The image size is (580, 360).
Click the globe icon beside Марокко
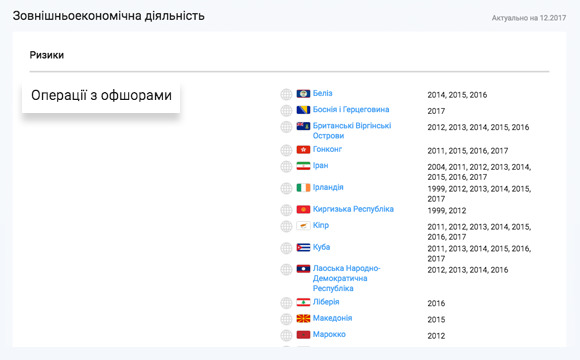coord(286,336)
